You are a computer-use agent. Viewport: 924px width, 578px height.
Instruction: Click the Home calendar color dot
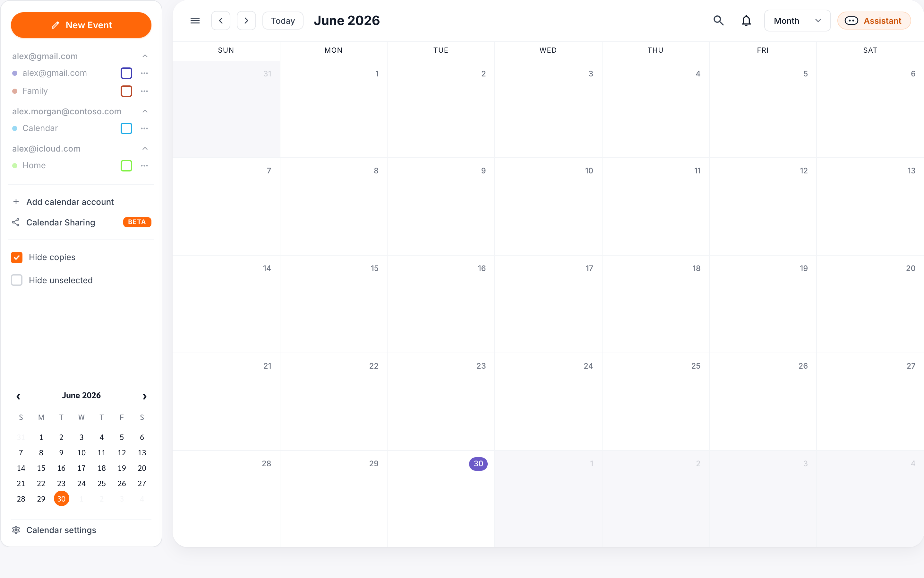click(x=15, y=165)
